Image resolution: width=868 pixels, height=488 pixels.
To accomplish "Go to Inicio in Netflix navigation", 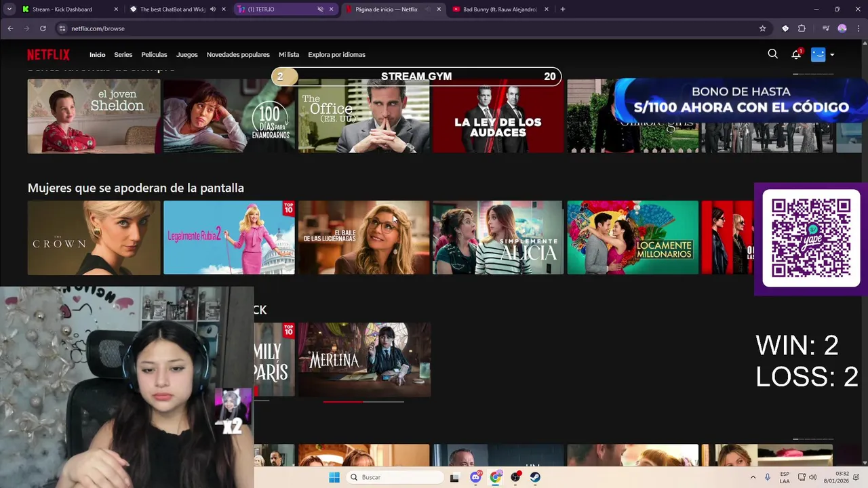I will [98, 55].
